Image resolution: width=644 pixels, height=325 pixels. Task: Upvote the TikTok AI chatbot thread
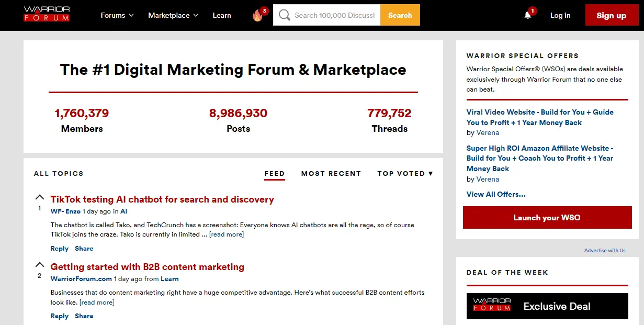pos(39,197)
